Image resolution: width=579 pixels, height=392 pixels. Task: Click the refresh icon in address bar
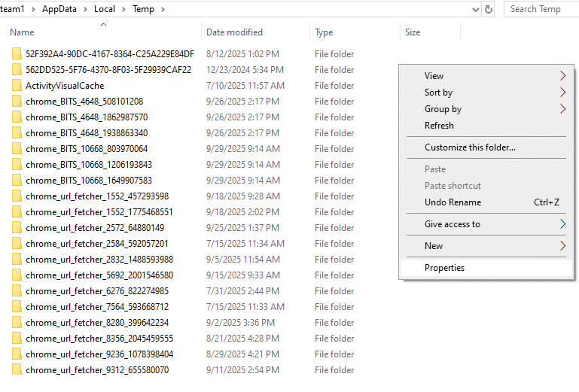pos(489,9)
